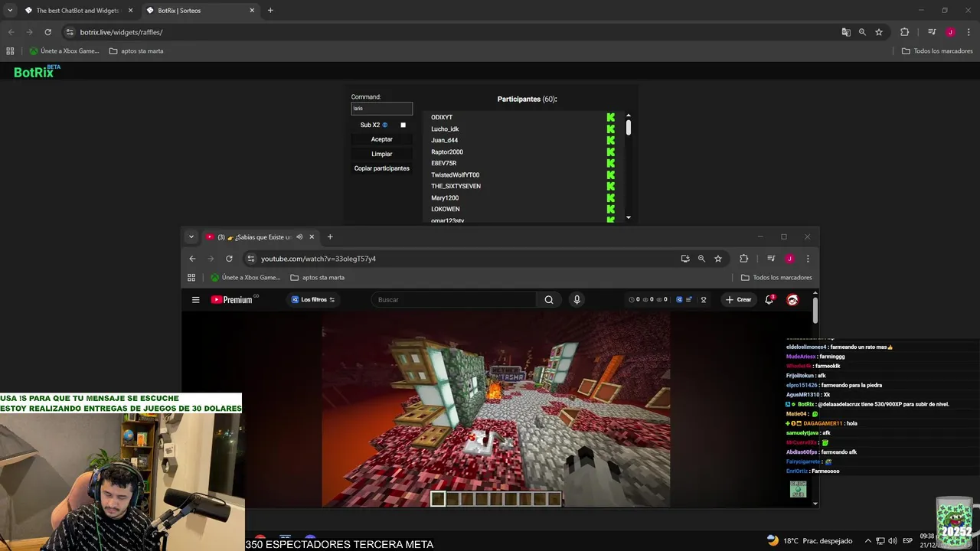Click the Aceptar button

pos(381,139)
